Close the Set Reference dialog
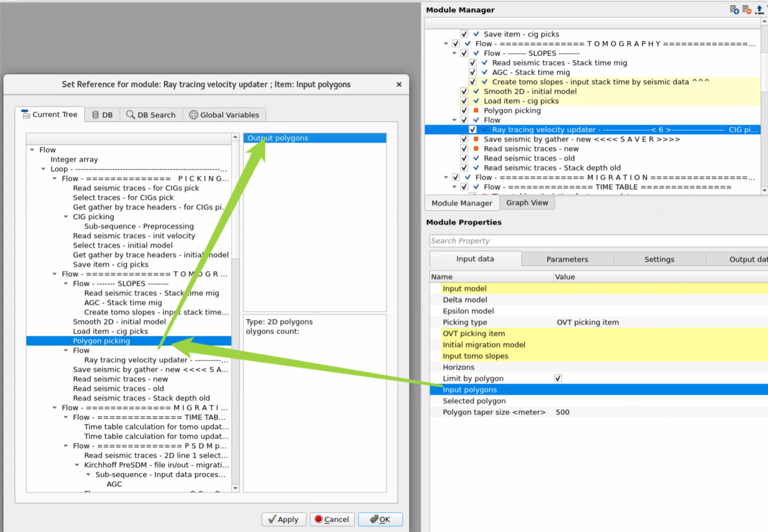 399,84
